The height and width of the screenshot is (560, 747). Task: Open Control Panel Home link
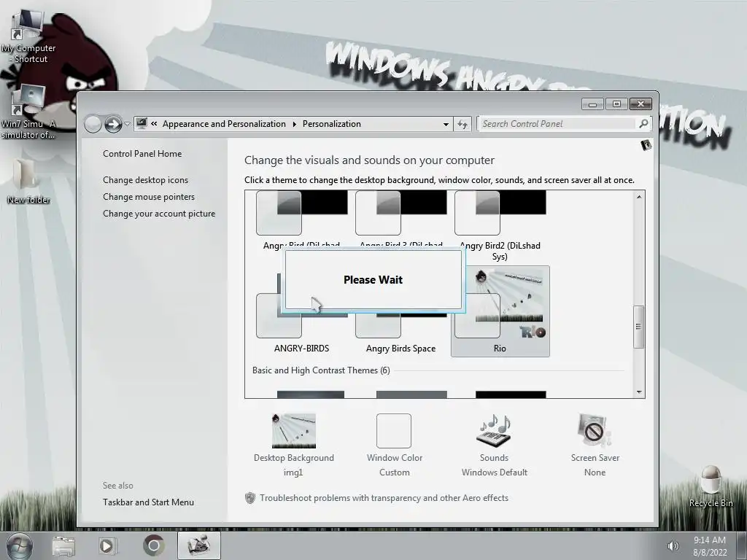[x=142, y=154]
